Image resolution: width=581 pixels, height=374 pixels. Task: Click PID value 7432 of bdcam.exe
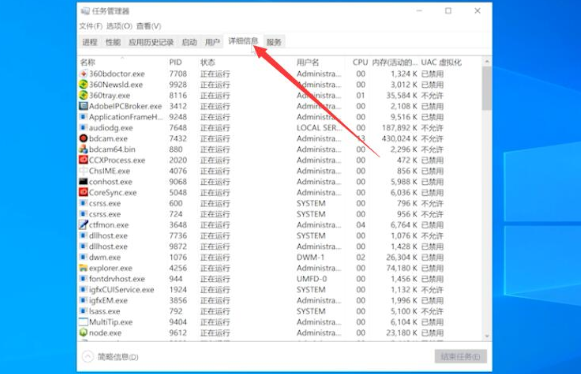(x=178, y=138)
